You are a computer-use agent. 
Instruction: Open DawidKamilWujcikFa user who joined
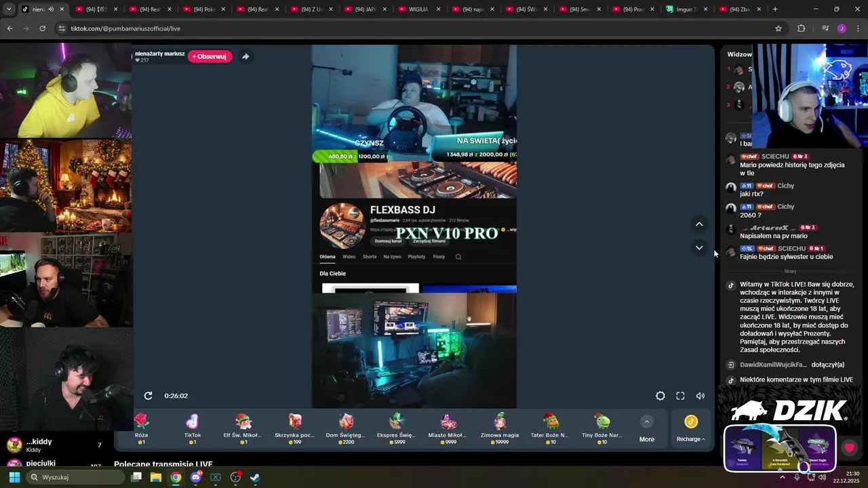[x=773, y=365]
